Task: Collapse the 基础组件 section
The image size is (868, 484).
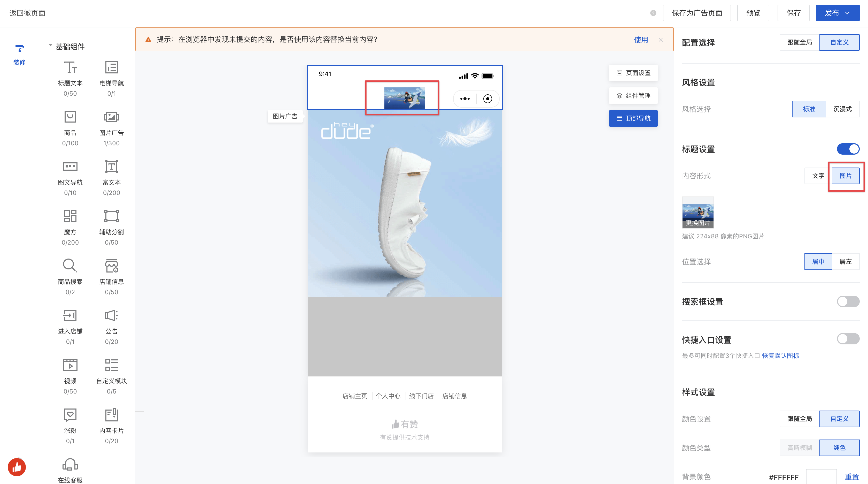Action: click(x=51, y=45)
